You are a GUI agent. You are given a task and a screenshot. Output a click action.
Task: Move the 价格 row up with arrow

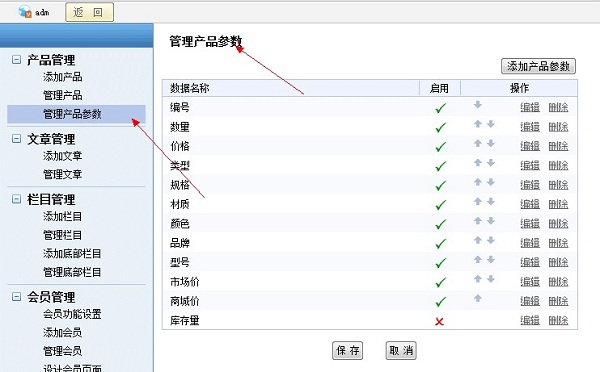[x=478, y=143]
